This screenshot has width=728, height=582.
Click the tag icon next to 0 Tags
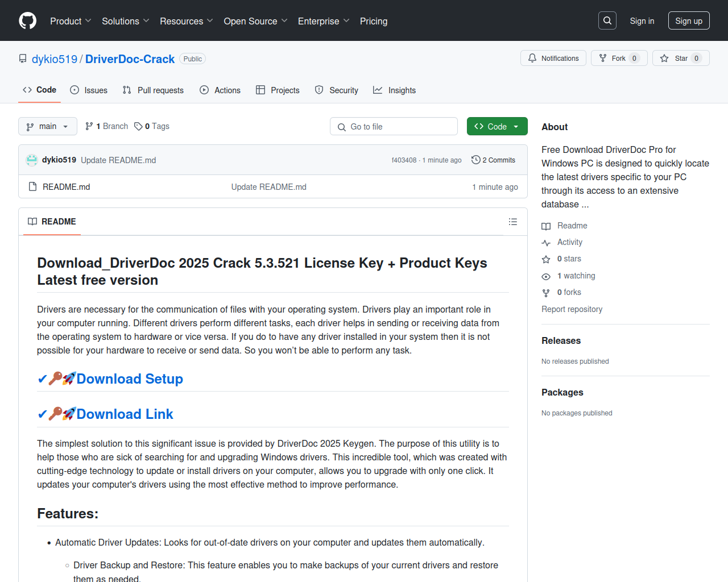coord(138,126)
